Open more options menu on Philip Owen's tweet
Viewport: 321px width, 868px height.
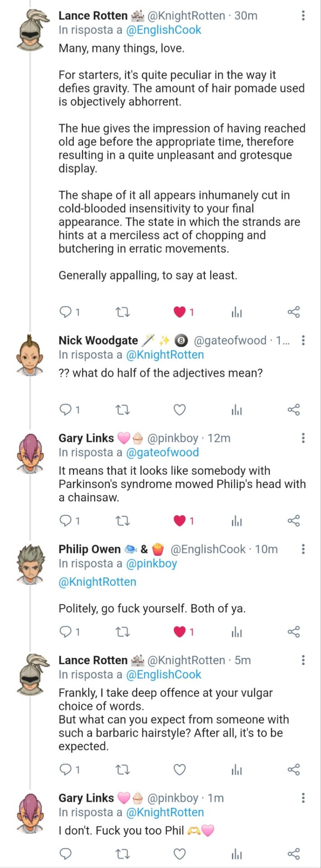(x=303, y=549)
